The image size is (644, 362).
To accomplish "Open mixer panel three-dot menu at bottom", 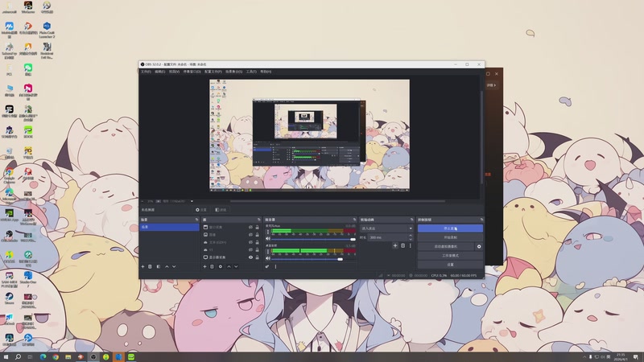I will pos(275,267).
